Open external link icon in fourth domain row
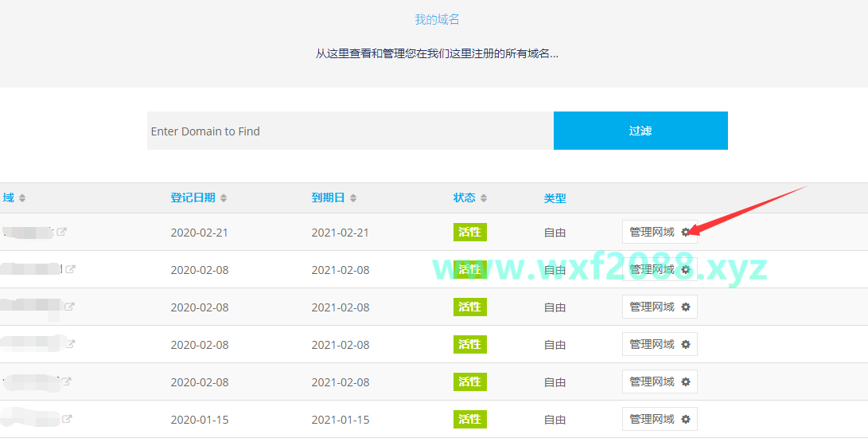868x446 pixels. [70, 344]
